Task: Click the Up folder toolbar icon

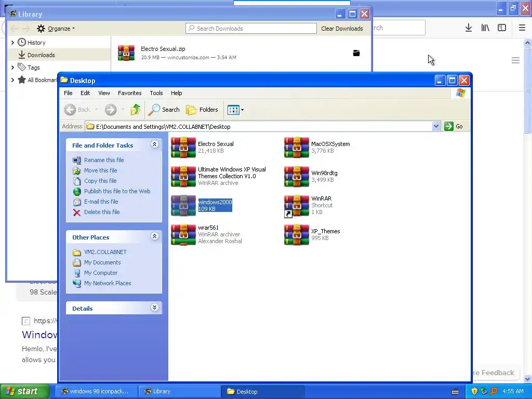Action: [136, 110]
